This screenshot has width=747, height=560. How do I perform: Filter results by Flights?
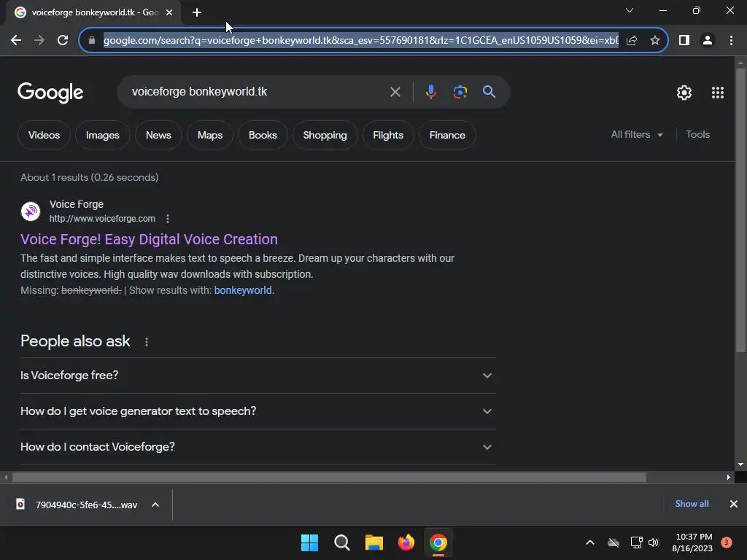(388, 135)
